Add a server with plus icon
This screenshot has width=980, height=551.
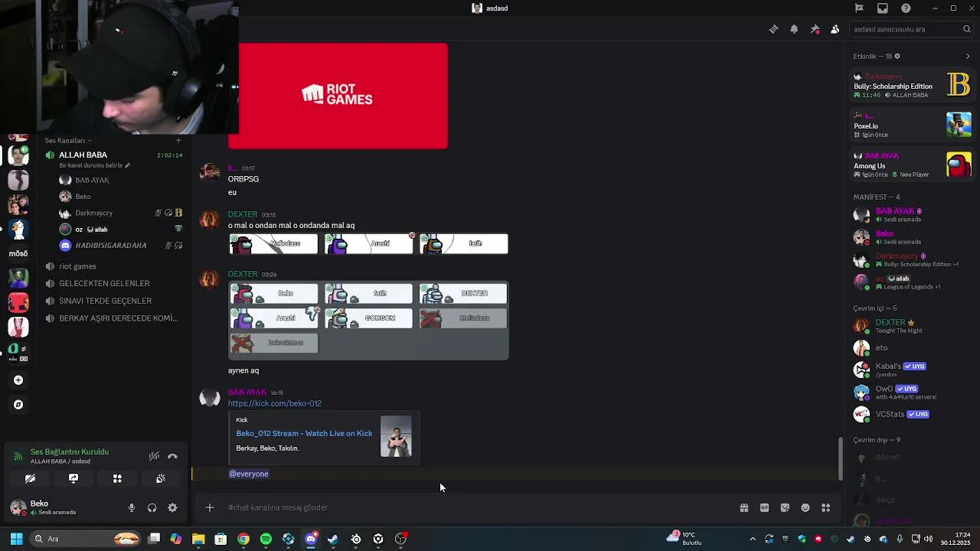tap(18, 380)
